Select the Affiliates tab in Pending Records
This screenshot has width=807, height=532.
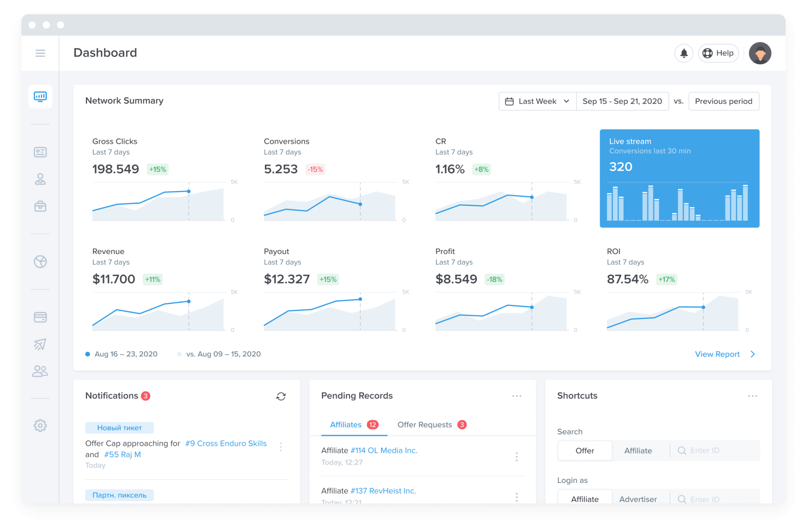[345, 424]
